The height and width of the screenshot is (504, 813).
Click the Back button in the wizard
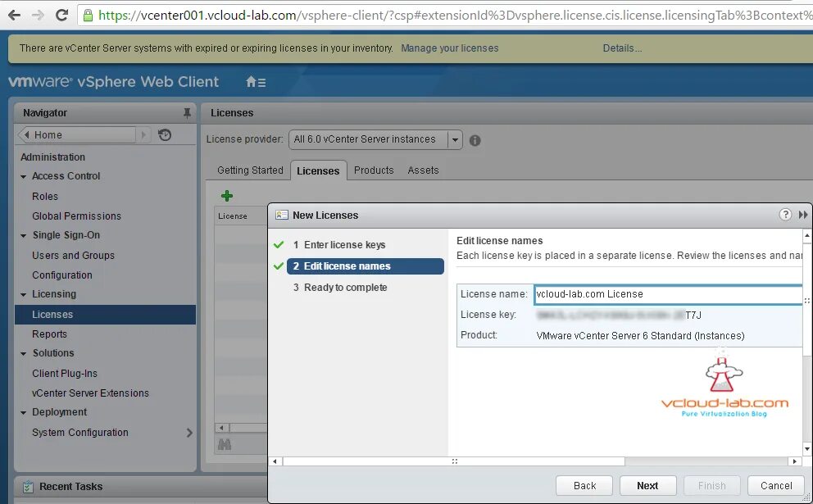[584, 486]
